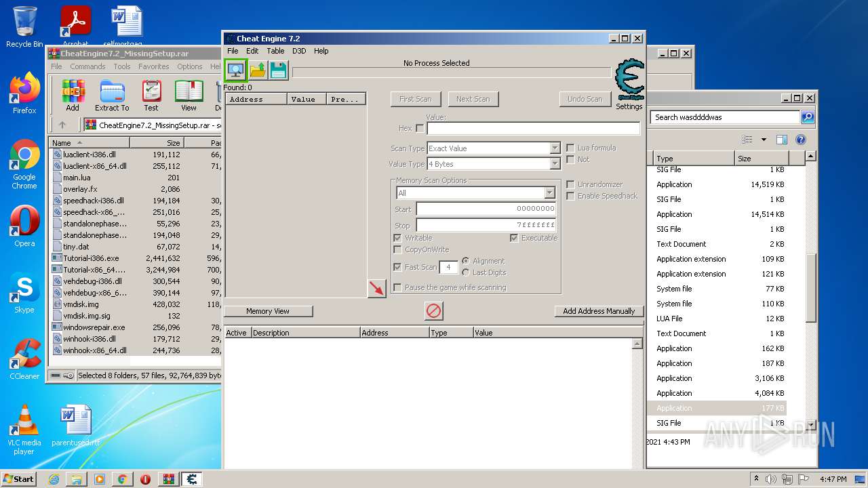868x488 pixels.
Task: Click Internet Explorer taskbar icon
Action: (54, 479)
